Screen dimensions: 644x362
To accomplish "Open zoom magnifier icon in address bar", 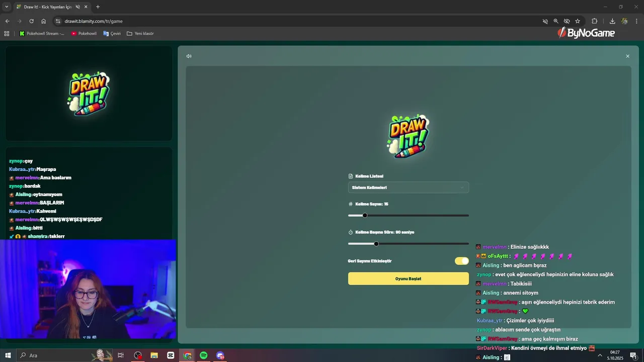I will [x=556, y=21].
